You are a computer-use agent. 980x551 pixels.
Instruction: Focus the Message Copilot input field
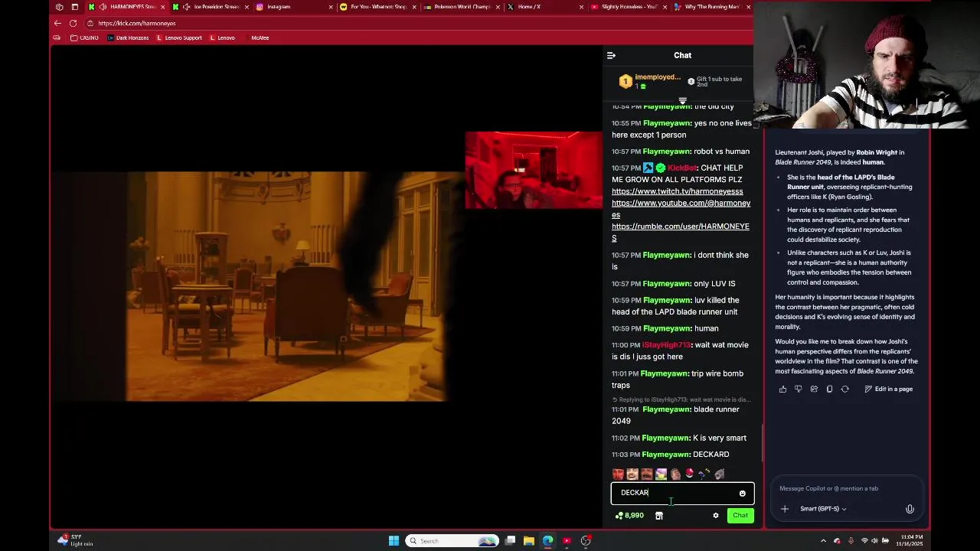[846, 488]
